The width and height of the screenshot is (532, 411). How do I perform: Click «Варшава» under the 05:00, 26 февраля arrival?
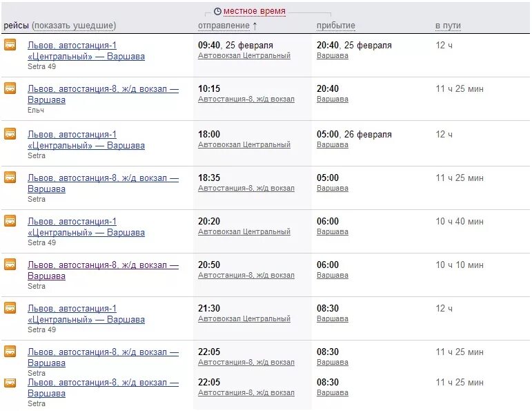coord(332,145)
